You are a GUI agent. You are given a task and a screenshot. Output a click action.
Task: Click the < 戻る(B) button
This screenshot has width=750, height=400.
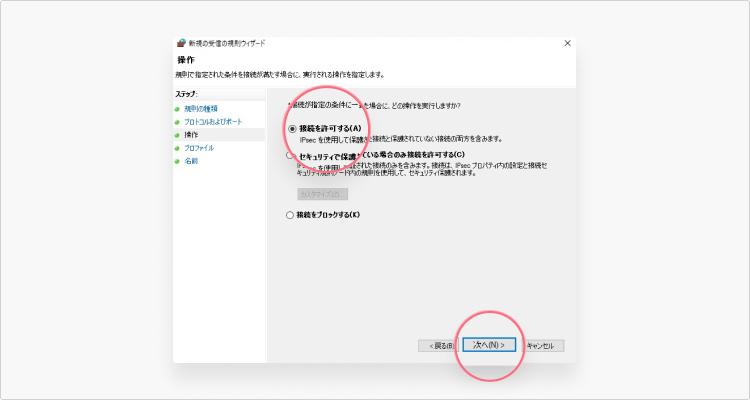[439, 345]
